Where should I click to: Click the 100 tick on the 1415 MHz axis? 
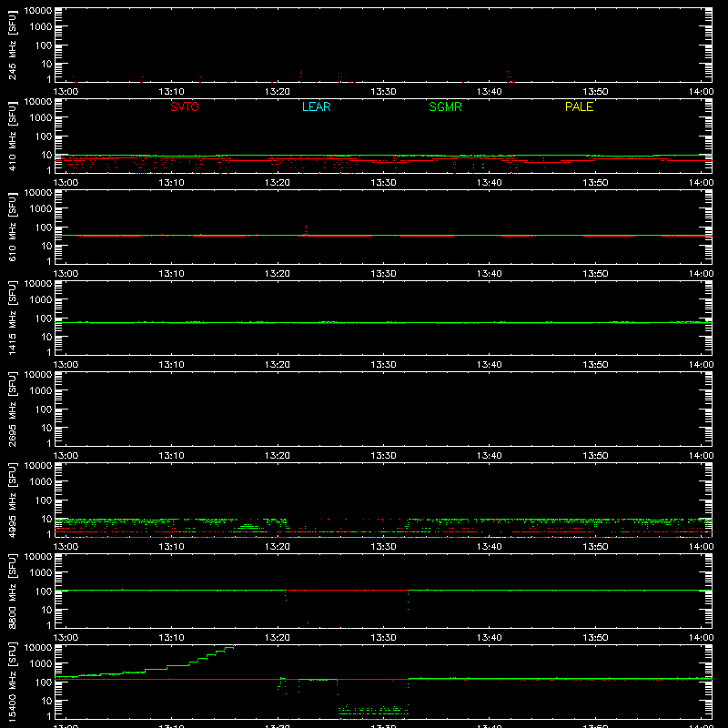tap(44, 318)
